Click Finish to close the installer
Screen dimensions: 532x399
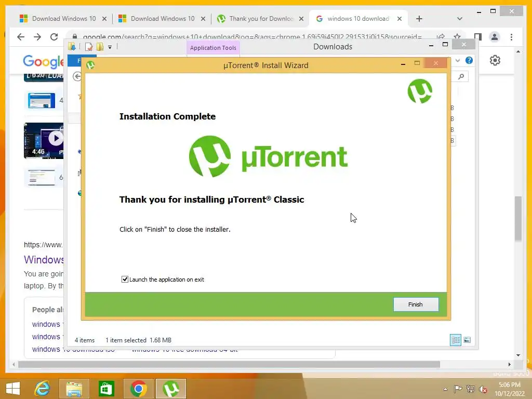pyautogui.click(x=416, y=304)
